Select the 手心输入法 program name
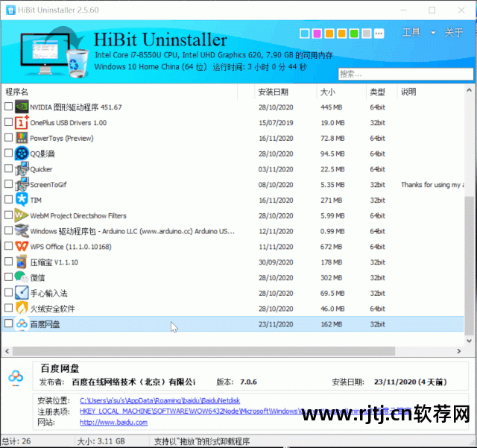 coord(49,294)
